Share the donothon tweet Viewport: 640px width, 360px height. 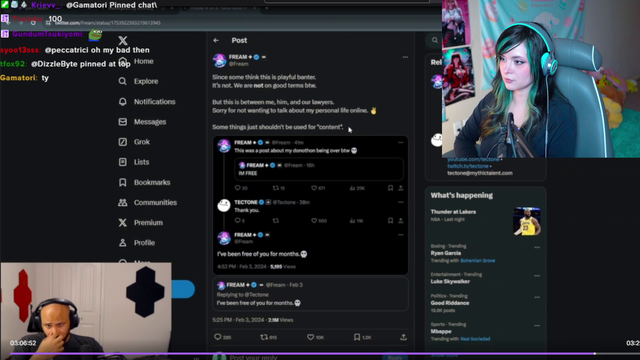(x=401, y=188)
